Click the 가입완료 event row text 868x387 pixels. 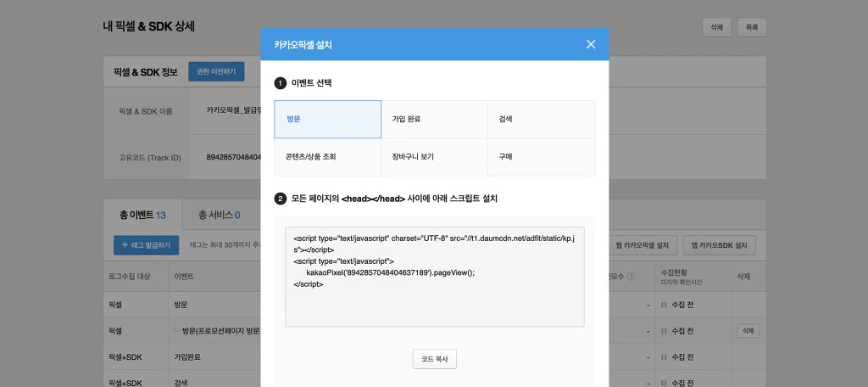[x=187, y=357]
